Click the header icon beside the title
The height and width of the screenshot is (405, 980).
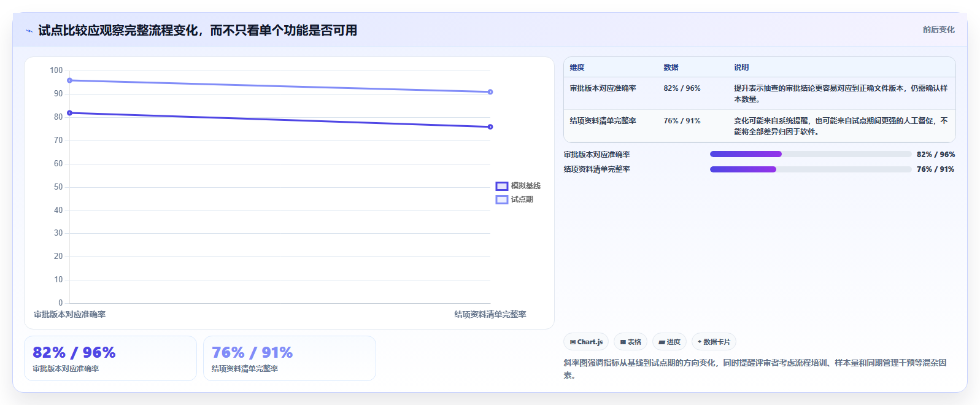coord(29,31)
